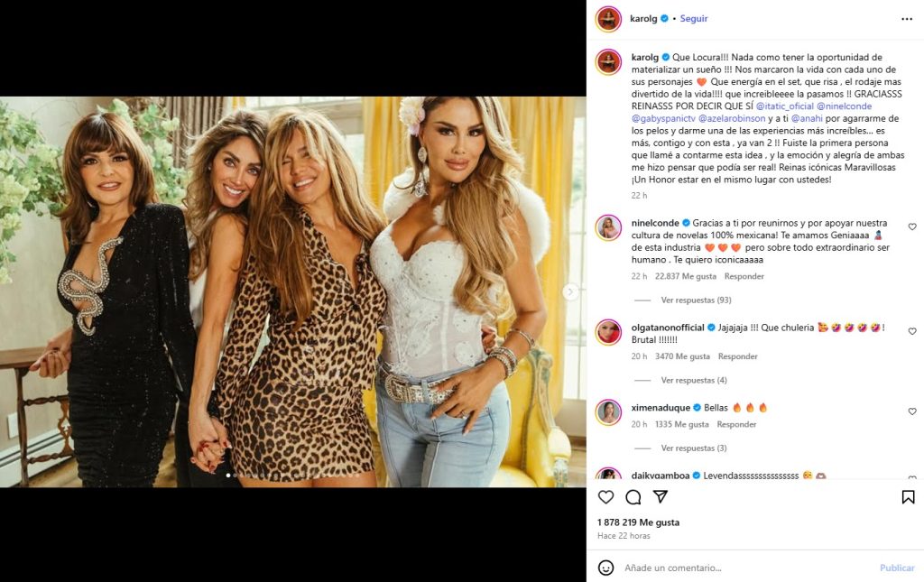Screen dimensions: 924x582
Task: Open the @anahi mention link
Action: pos(808,118)
